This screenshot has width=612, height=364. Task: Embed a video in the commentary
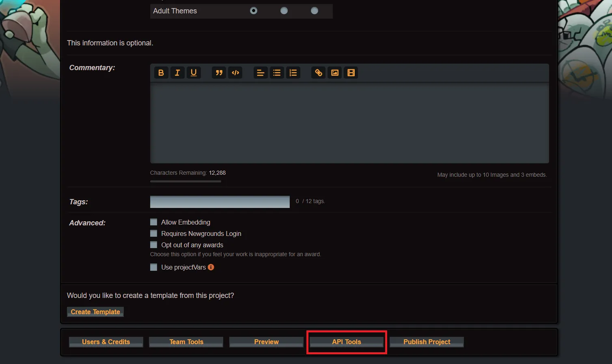click(351, 73)
